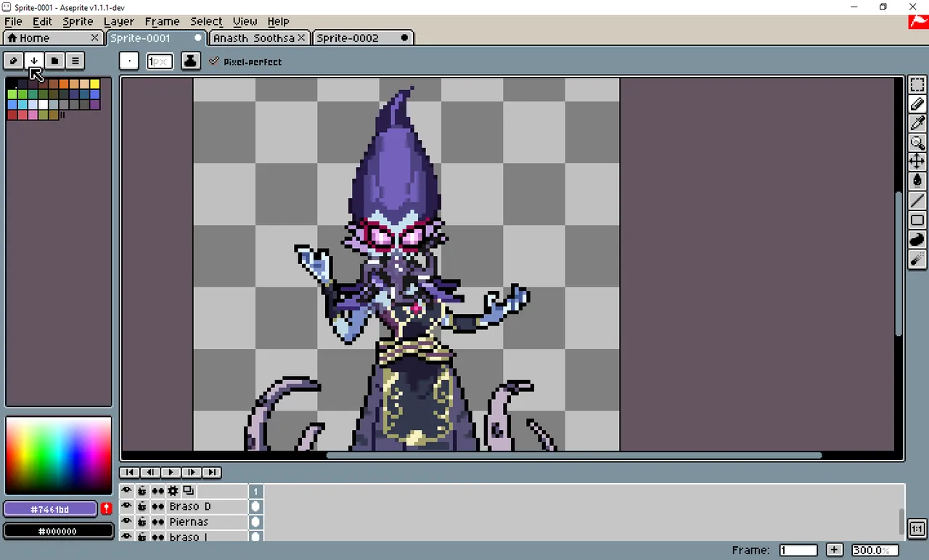Open the Select menu
The image size is (929, 560).
pyautogui.click(x=206, y=22)
